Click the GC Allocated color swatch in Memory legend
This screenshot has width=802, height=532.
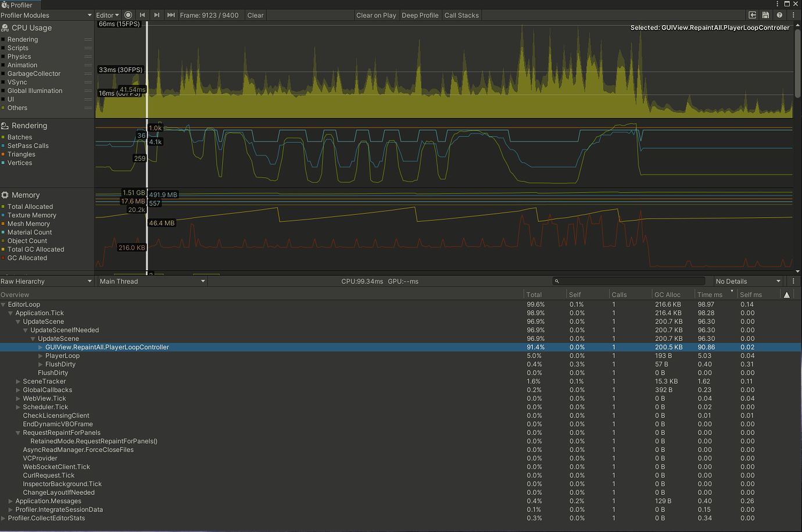6,258
